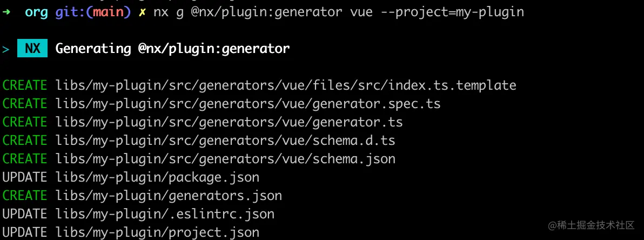This screenshot has width=644, height=240.
Task: Open the index.ts.template file path
Action: 286,85
